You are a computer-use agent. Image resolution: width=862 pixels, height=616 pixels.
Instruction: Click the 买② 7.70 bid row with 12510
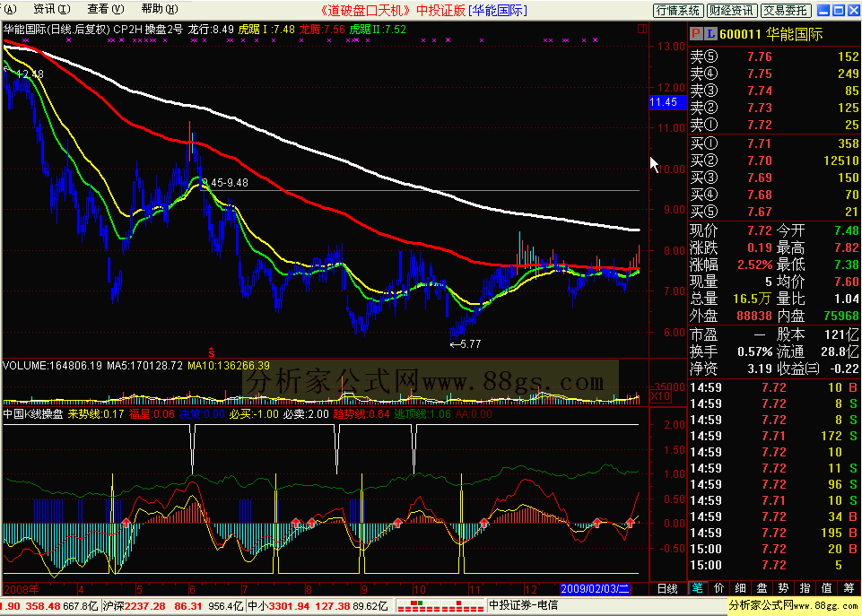(x=774, y=161)
